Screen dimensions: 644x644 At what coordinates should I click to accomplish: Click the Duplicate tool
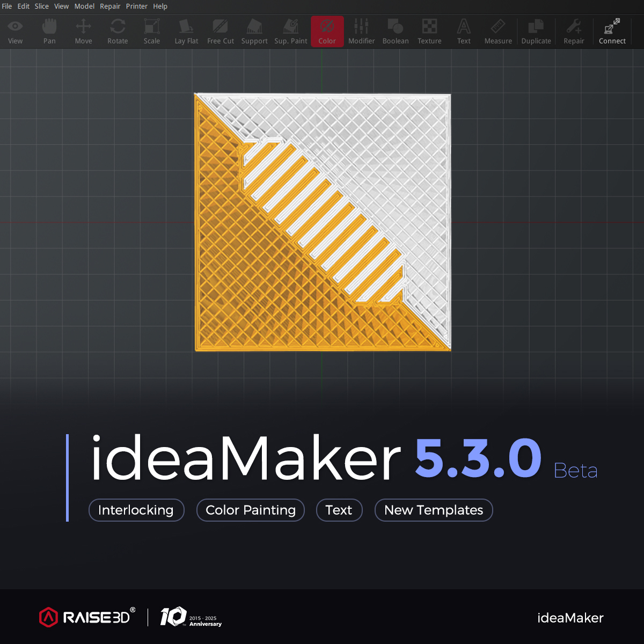click(x=536, y=32)
